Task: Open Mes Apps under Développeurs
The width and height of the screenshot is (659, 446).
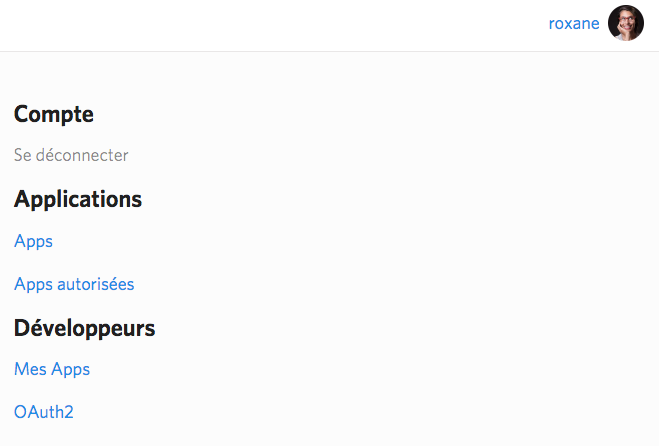Action: tap(52, 369)
